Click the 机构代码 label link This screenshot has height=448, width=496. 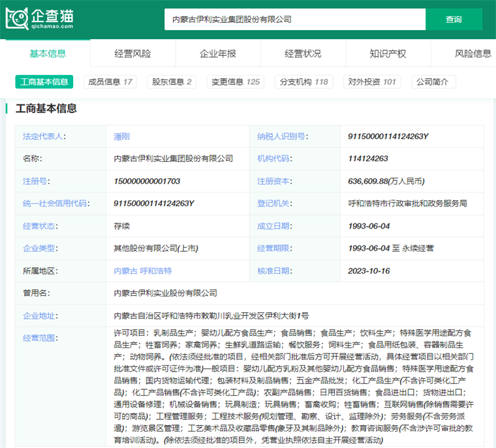[273, 159]
